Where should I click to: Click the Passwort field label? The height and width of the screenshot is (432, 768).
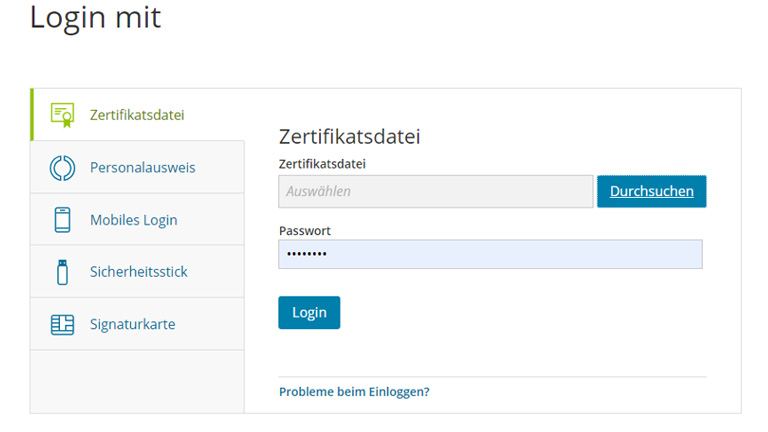tap(304, 230)
